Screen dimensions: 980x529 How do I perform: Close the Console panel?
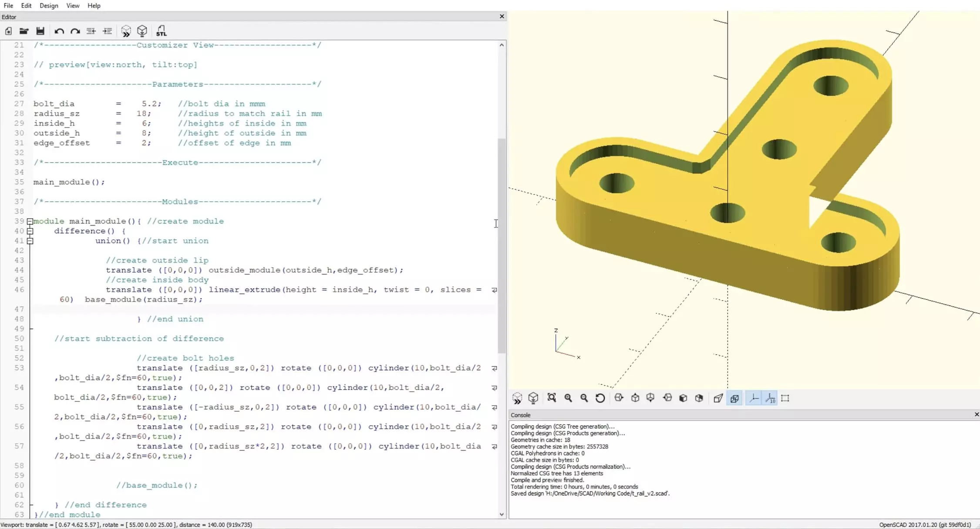(977, 414)
